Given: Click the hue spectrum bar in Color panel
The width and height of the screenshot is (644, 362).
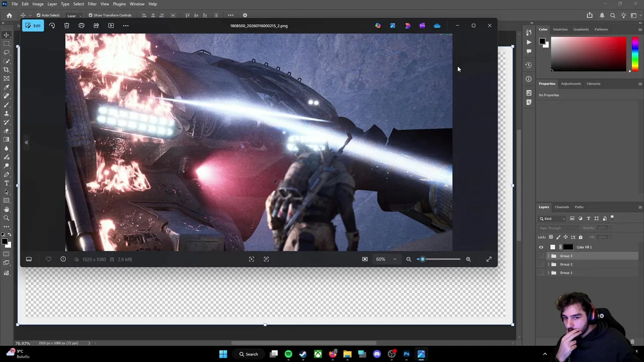Looking at the screenshot, I should click(635, 54).
